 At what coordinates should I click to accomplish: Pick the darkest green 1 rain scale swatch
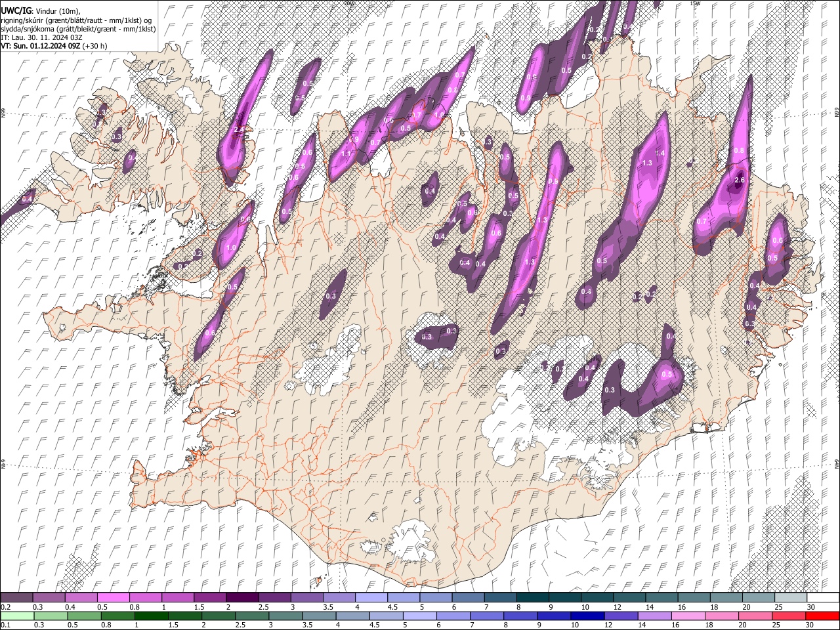tap(151, 616)
